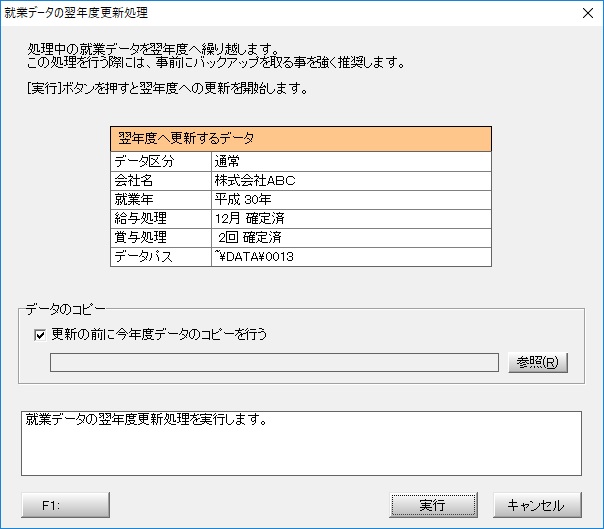Image resolution: width=604 pixels, height=529 pixels.
Task: Click the 処理中の就業データを翌年度へ繰り越します text
Action: (x=153, y=49)
